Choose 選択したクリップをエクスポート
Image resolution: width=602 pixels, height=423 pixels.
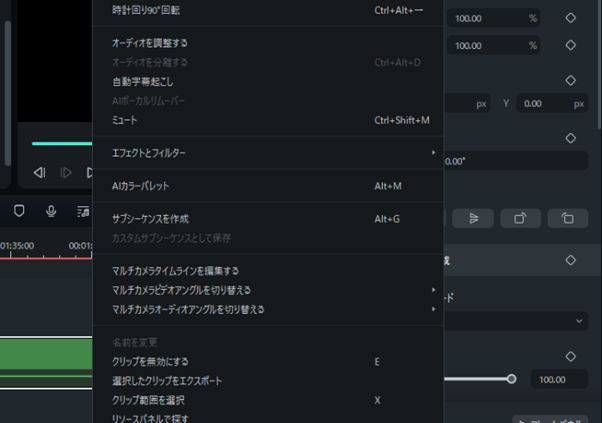[268, 381]
